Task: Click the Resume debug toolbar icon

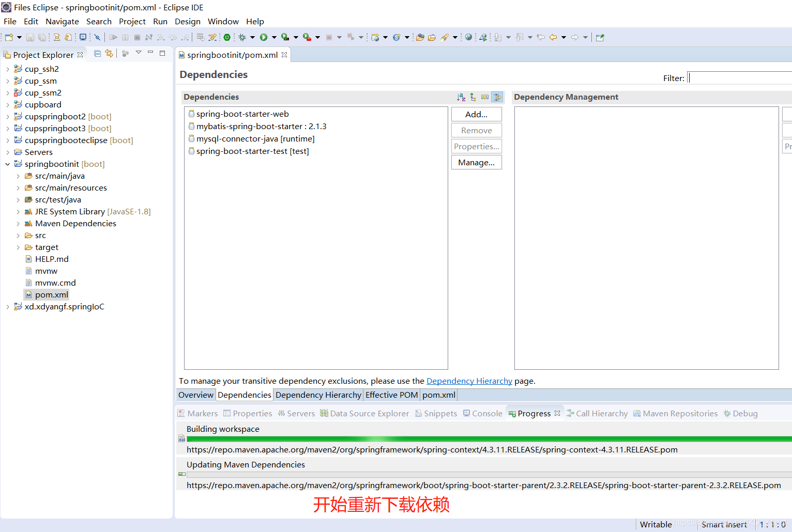Action: pos(113,37)
